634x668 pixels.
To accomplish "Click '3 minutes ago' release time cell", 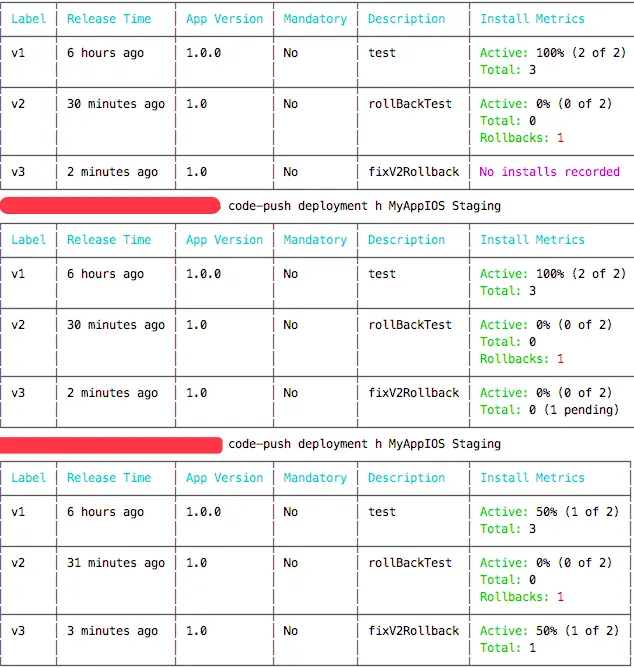I will tap(112, 631).
